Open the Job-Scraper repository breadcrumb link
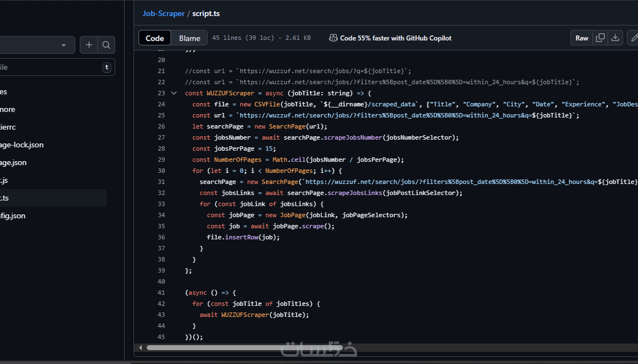 pyautogui.click(x=163, y=14)
